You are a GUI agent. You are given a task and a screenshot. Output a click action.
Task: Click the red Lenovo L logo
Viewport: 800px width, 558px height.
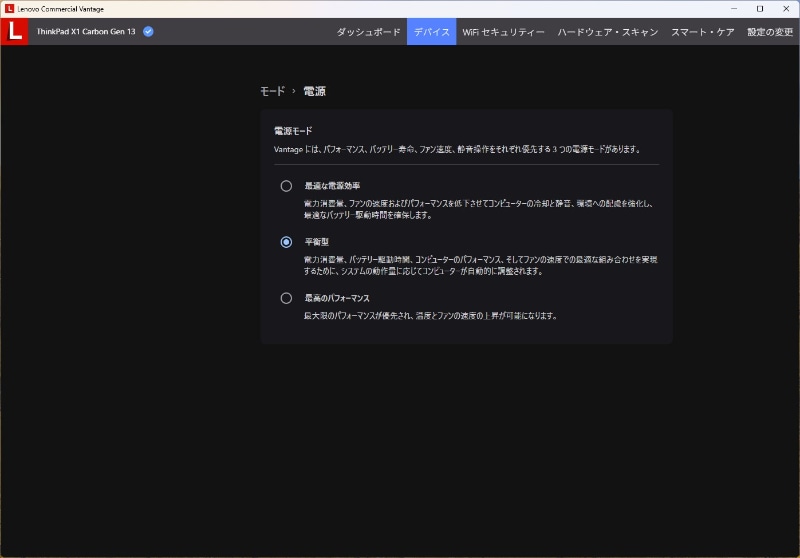point(14,32)
